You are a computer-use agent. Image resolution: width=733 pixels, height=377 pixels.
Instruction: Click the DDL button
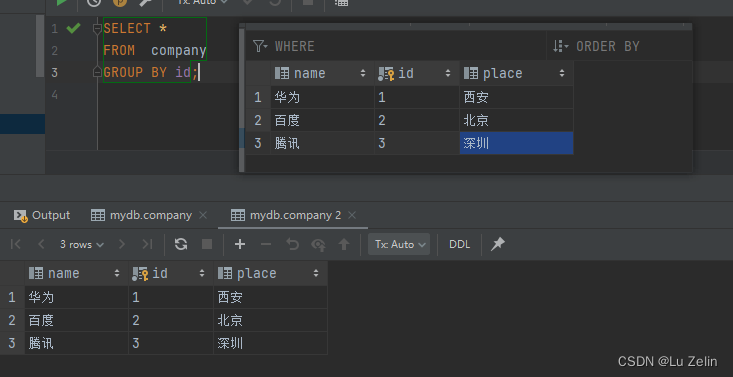tap(459, 244)
